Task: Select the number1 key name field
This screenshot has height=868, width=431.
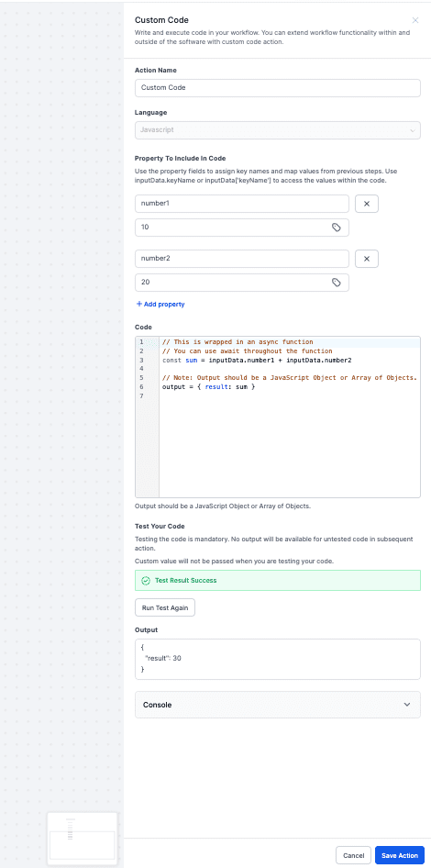Action: pos(242,204)
